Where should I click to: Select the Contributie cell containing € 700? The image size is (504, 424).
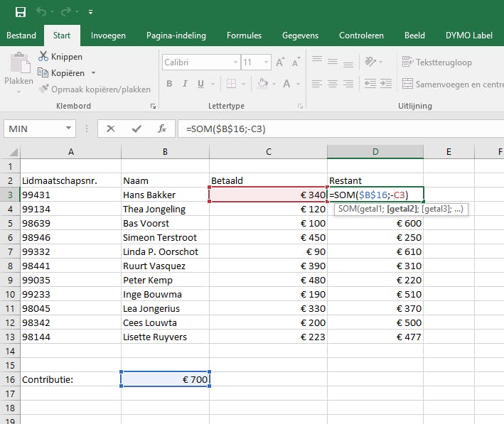tap(165, 379)
